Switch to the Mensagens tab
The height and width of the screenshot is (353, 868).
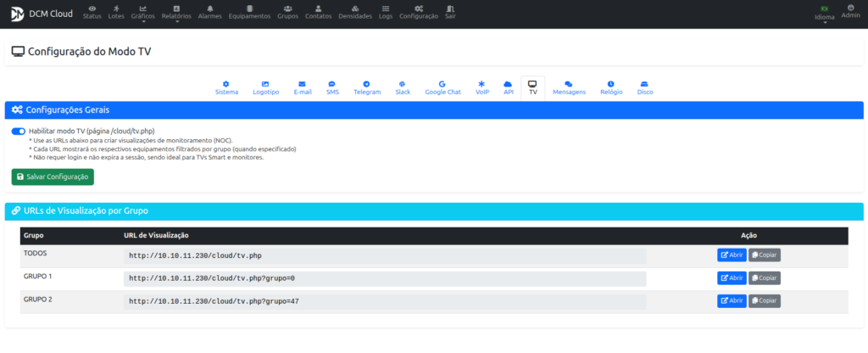[569, 87]
